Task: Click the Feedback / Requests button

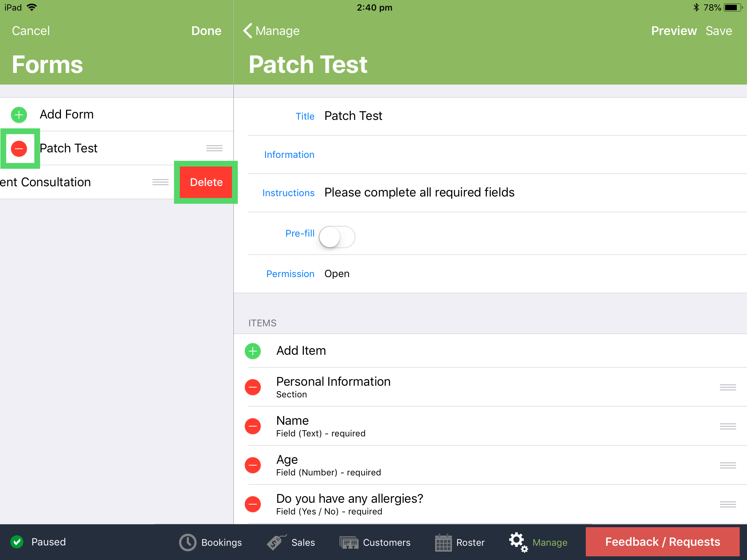Action: [x=662, y=542]
